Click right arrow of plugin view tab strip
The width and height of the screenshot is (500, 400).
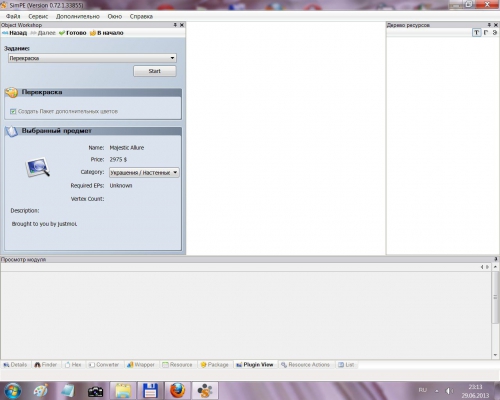coord(487,267)
